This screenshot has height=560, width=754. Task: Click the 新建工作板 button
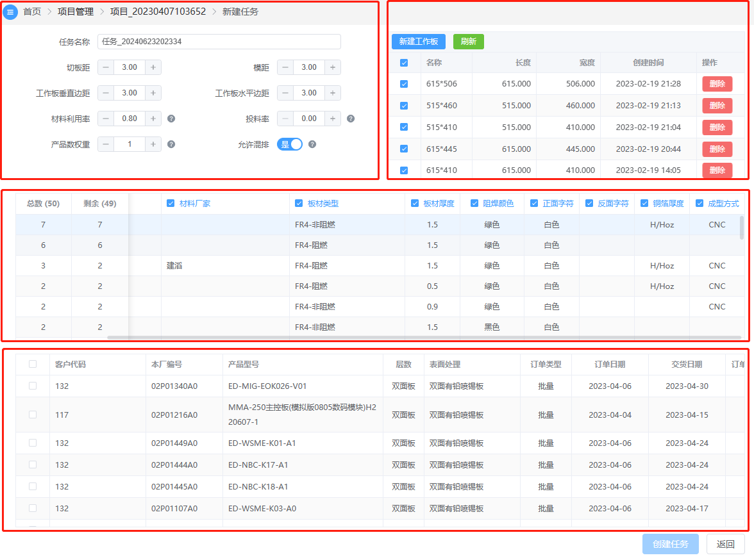(x=419, y=42)
